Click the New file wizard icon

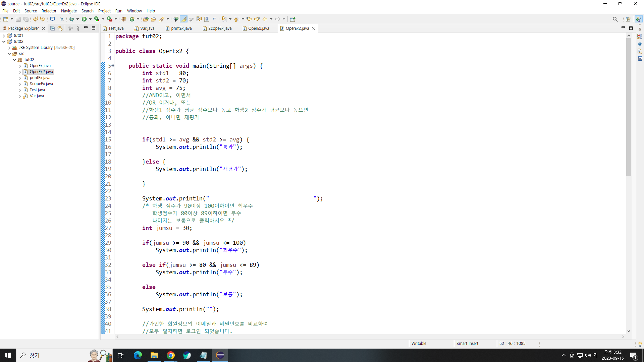(x=6, y=19)
